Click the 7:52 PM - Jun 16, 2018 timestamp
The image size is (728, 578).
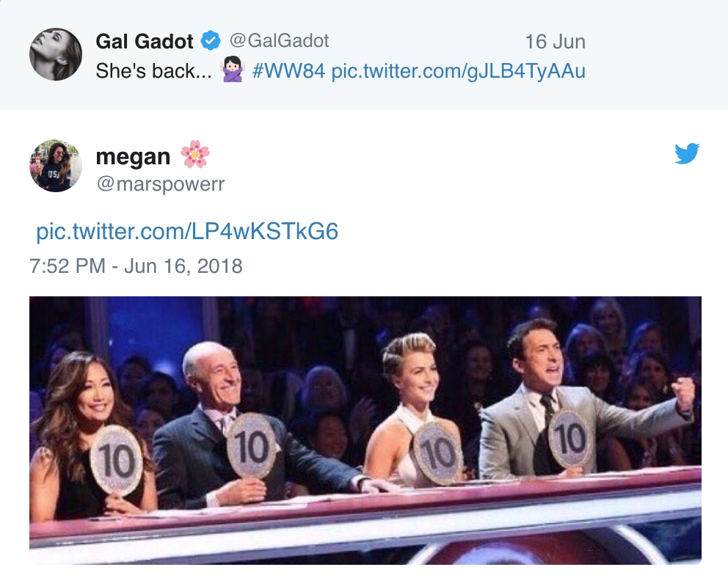click(x=136, y=265)
